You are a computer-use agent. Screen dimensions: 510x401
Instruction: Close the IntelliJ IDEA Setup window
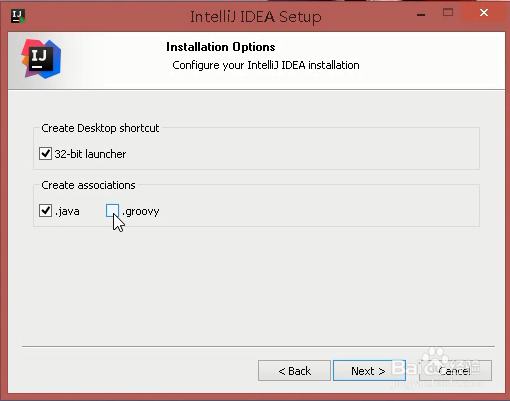tap(484, 13)
